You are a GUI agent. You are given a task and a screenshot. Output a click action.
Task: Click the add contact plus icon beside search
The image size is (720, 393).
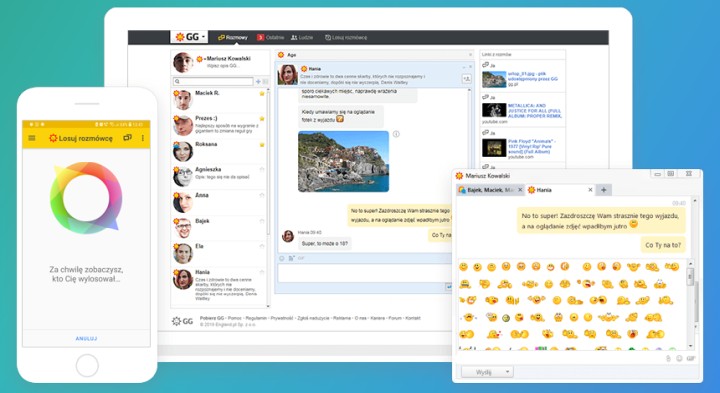258,81
